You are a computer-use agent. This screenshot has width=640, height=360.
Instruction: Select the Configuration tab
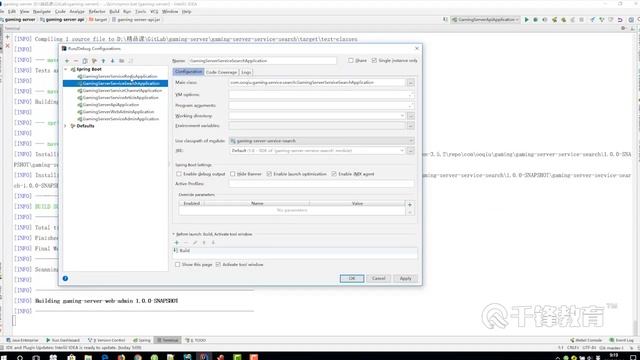tap(188, 72)
